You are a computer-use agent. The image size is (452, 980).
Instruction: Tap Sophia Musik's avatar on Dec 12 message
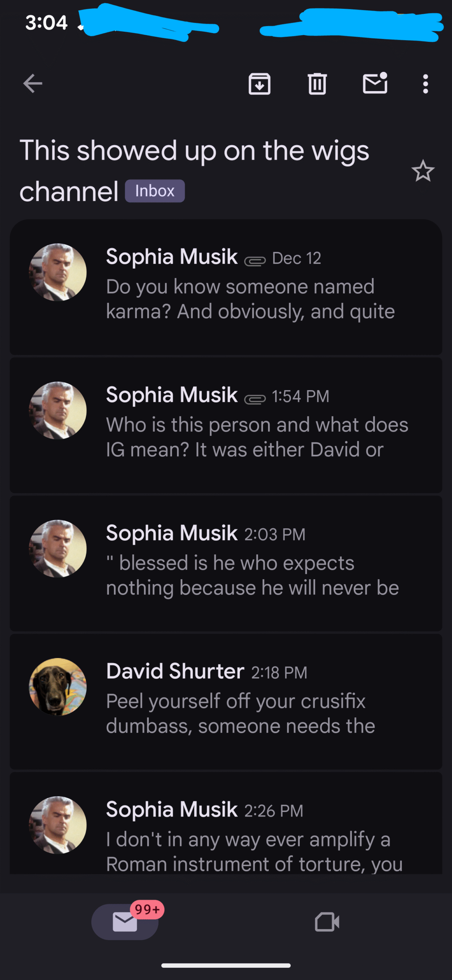pos(58,272)
